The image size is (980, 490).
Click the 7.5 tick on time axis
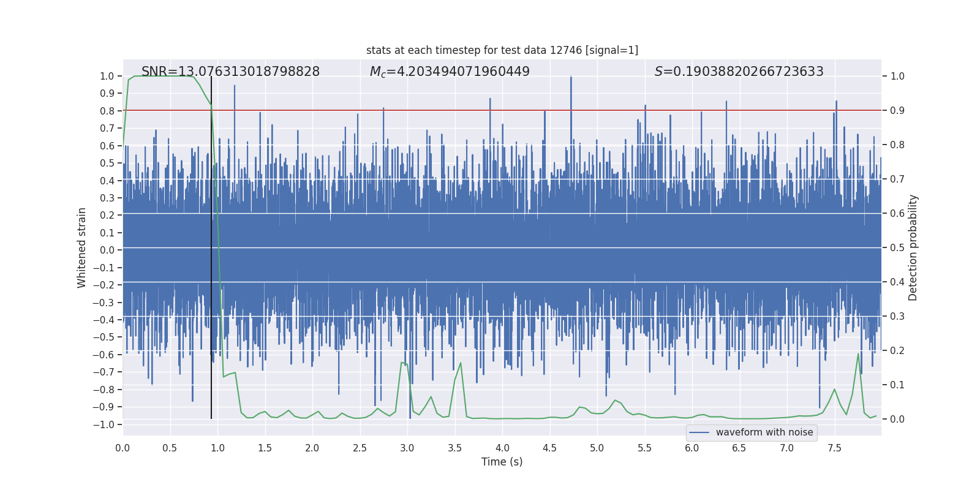[x=834, y=448]
